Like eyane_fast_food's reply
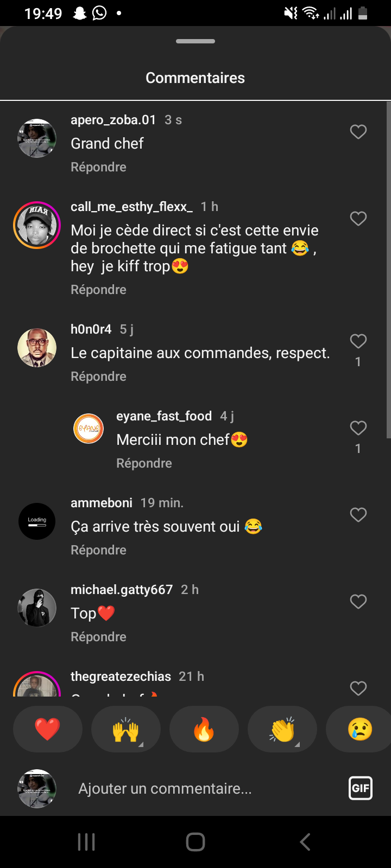Screen dimensions: 391x868 coord(358,428)
